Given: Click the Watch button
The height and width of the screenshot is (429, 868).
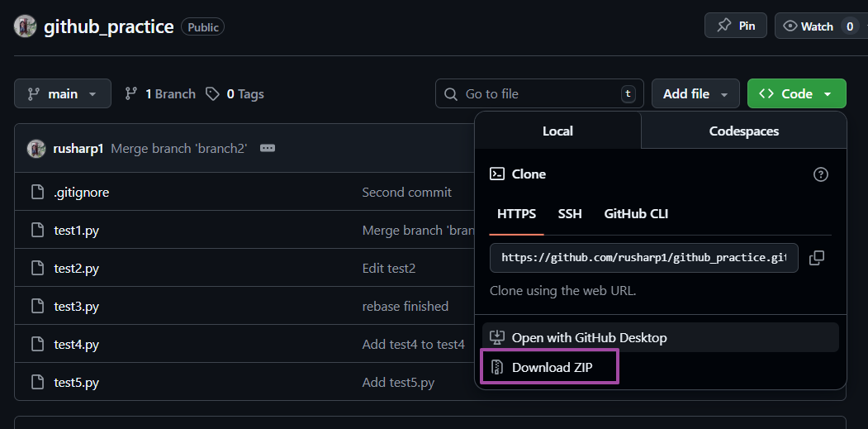Looking at the screenshot, I should 821,26.
